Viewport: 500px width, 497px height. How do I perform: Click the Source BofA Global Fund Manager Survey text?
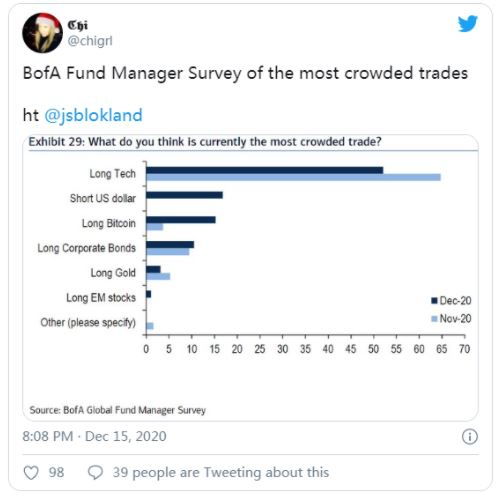coord(118,410)
